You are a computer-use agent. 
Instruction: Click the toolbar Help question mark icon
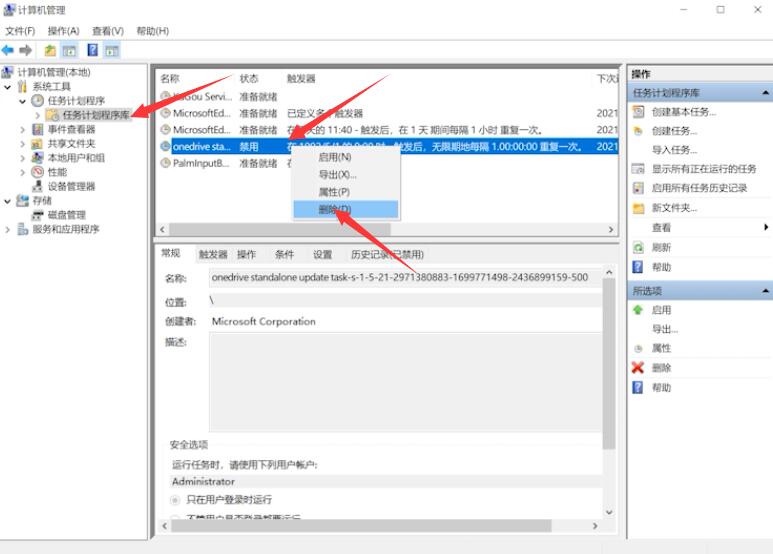pyautogui.click(x=92, y=50)
